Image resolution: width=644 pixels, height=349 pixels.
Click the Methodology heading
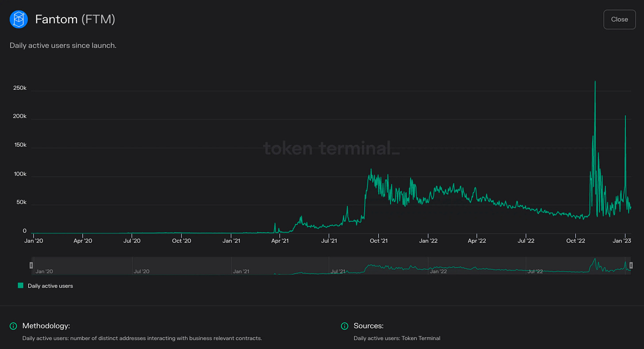pyautogui.click(x=46, y=326)
